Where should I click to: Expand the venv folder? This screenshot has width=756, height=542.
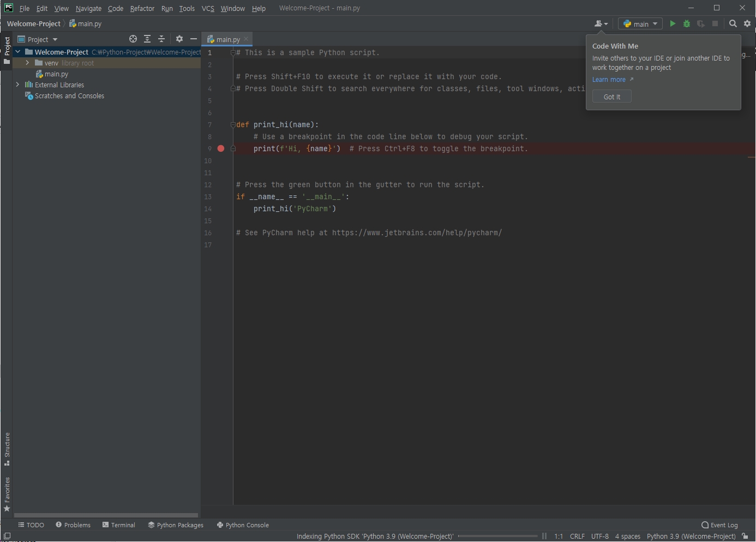click(27, 63)
